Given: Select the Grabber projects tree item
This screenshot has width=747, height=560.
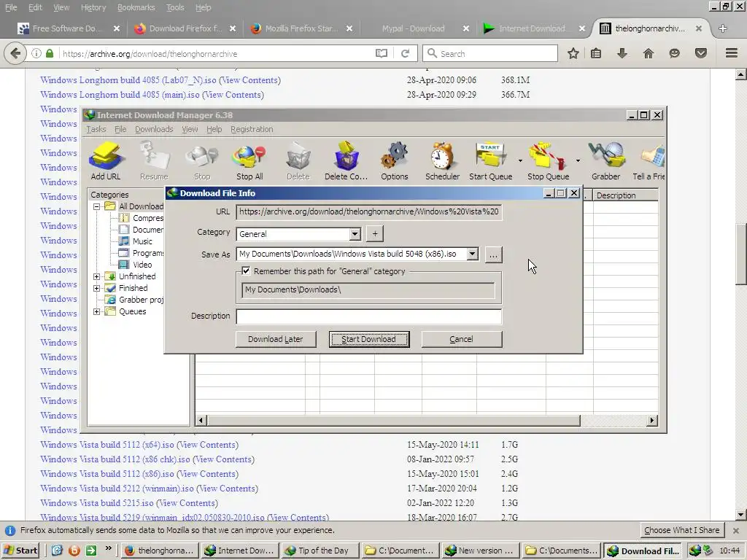Looking at the screenshot, I should click(141, 300).
